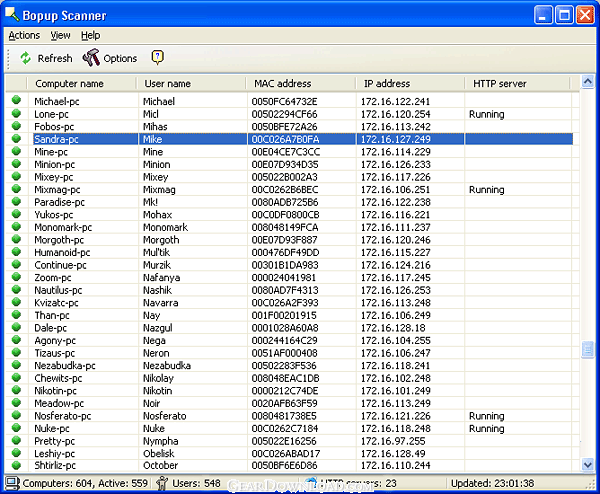This screenshot has height=494, width=600.
Task: Click Running status for Mixmag-pc
Action: click(x=487, y=190)
